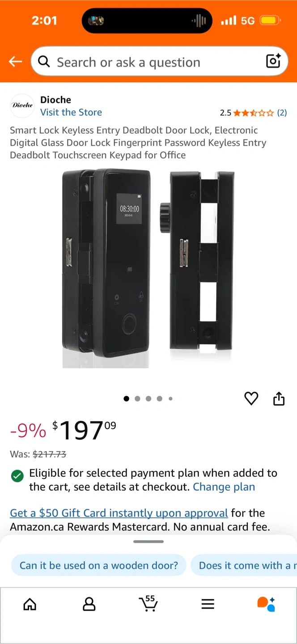The height and width of the screenshot is (644, 297).
Task: Tap the back arrow icon
Action: [15, 61]
